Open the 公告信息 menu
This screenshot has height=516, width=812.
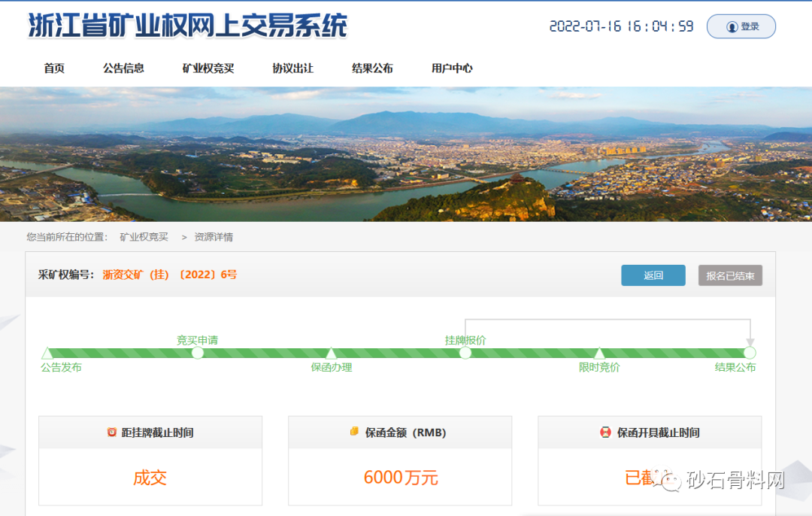pos(123,68)
